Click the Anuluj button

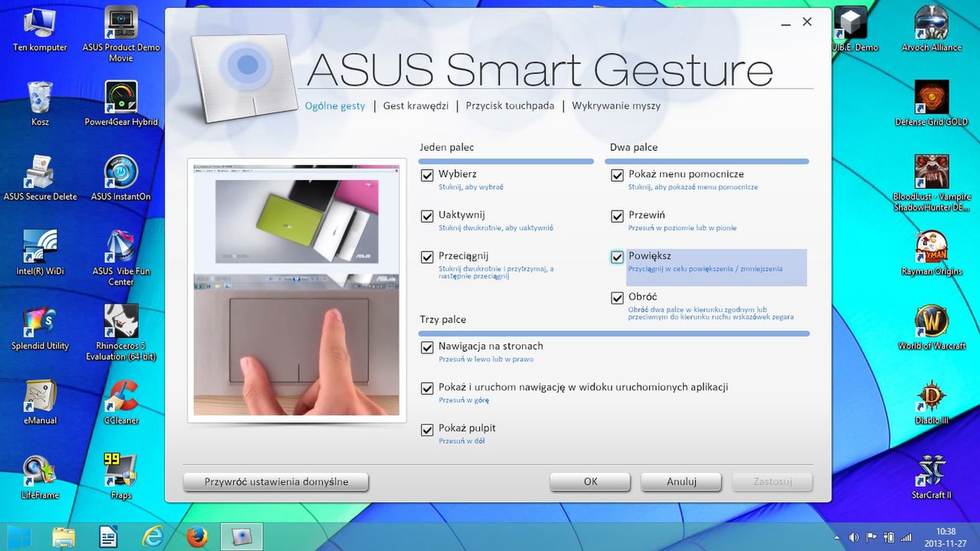[681, 481]
